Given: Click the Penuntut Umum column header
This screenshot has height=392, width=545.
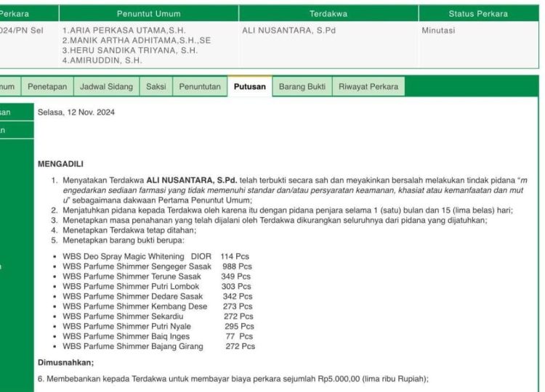Looking at the screenshot, I should click(149, 14).
